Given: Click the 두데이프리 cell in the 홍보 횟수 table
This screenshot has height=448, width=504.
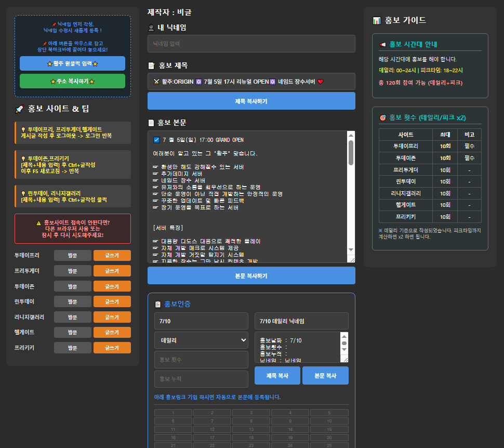Looking at the screenshot, I should 406,146.
